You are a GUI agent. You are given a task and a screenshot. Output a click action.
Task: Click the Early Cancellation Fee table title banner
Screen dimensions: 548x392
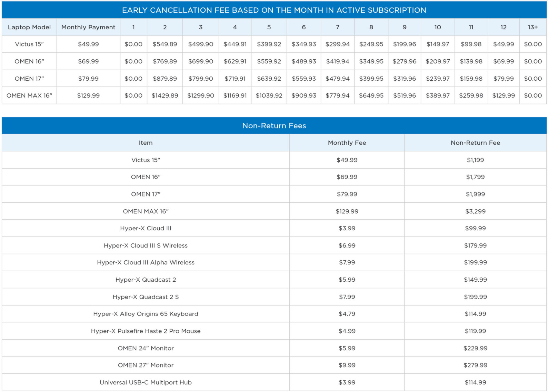pos(274,10)
